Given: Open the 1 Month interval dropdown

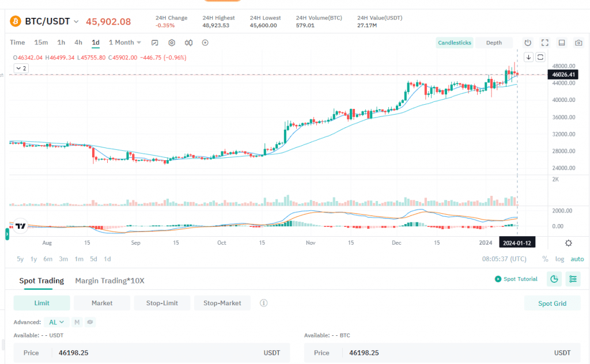Looking at the screenshot, I should 125,43.
